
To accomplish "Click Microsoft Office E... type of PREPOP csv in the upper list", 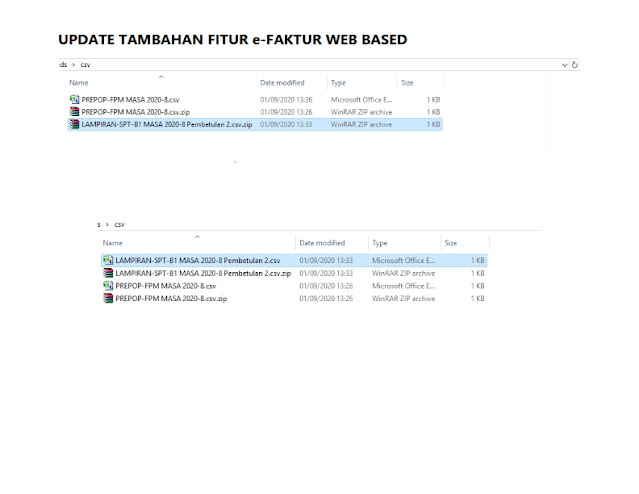I will click(361, 99).
